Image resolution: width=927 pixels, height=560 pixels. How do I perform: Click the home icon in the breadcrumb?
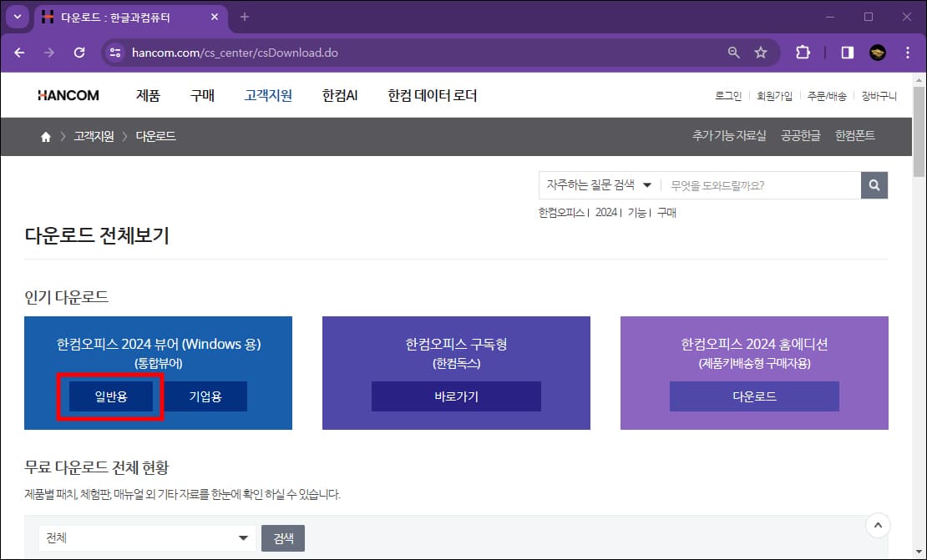pyautogui.click(x=45, y=136)
